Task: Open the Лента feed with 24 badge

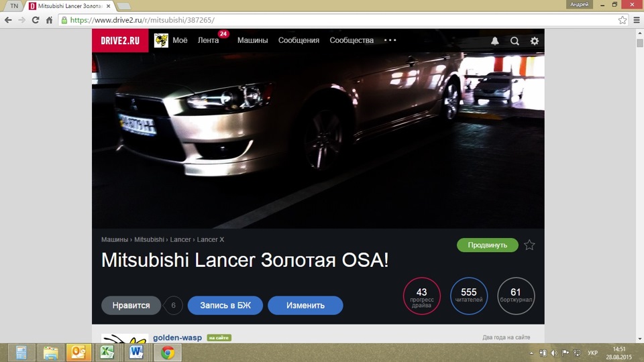Action: (x=208, y=40)
